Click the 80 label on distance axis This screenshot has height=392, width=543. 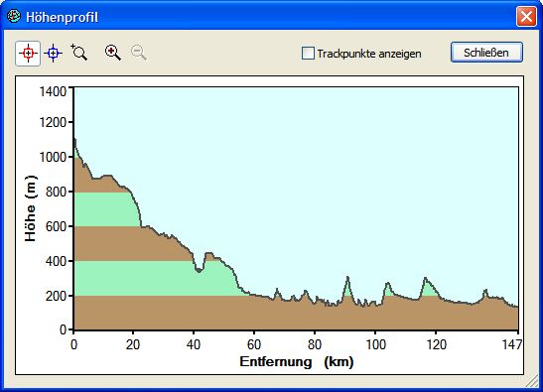pyautogui.click(x=315, y=344)
